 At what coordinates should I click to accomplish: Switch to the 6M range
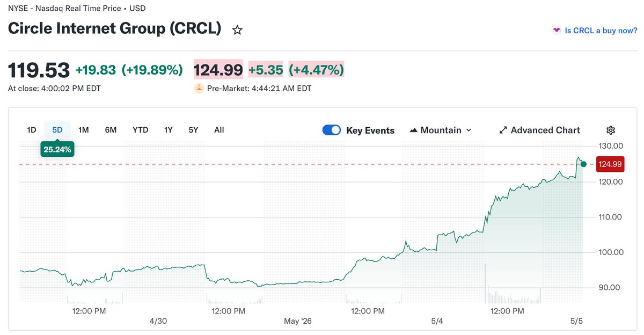(x=111, y=130)
